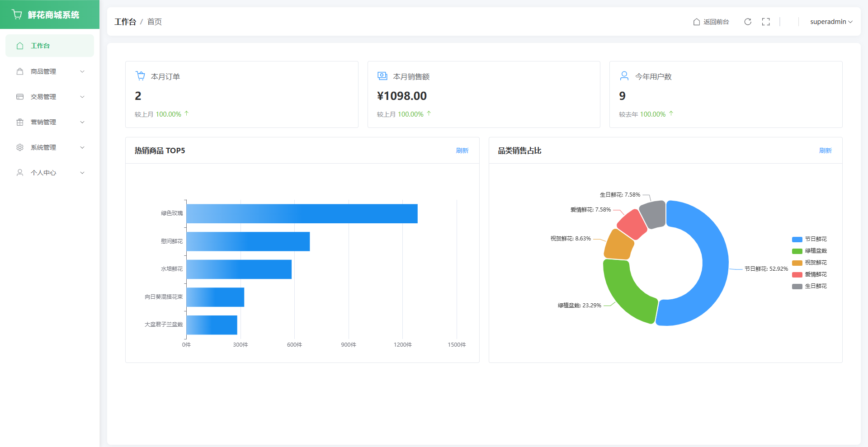Click the 绿色玫瑰 bar in chart

coord(302,214)
